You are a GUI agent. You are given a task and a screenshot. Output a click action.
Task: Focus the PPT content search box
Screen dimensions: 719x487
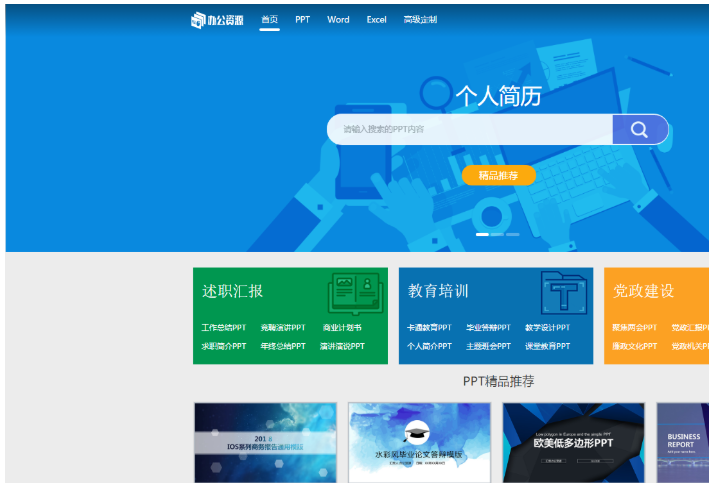[470, 129]
